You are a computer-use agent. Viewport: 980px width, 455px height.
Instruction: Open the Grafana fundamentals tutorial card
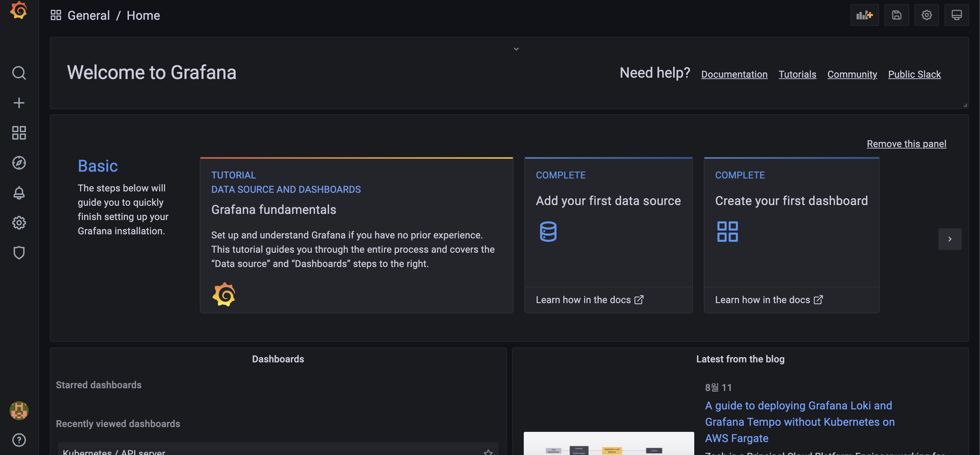click(356, 236)
